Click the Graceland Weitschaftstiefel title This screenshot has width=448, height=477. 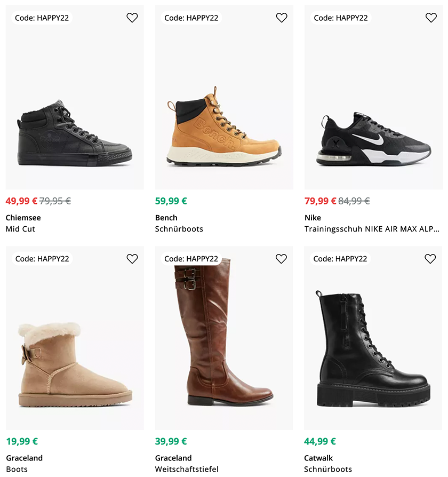coord(187,469)
